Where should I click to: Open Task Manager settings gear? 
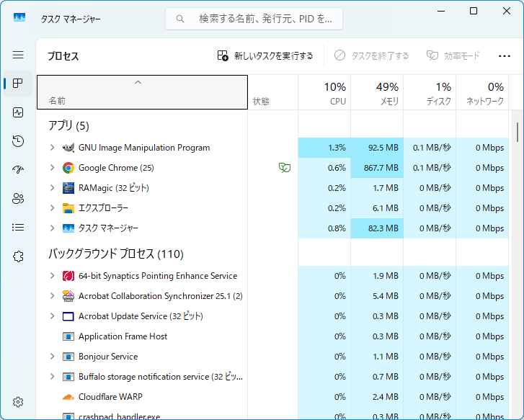pyautogui.click(x=18, y=402)
